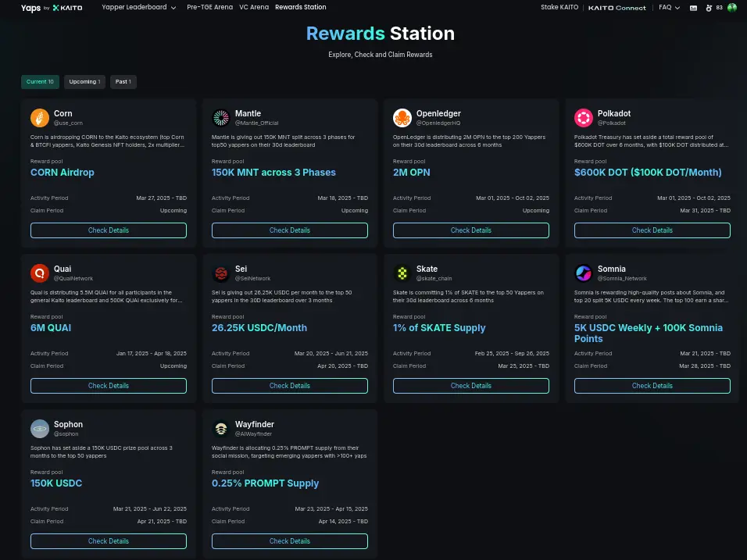This screenshot has height=560, width=747.
Task: Click the @SeiNetwork handle
Action: click(x=252, y=279)
